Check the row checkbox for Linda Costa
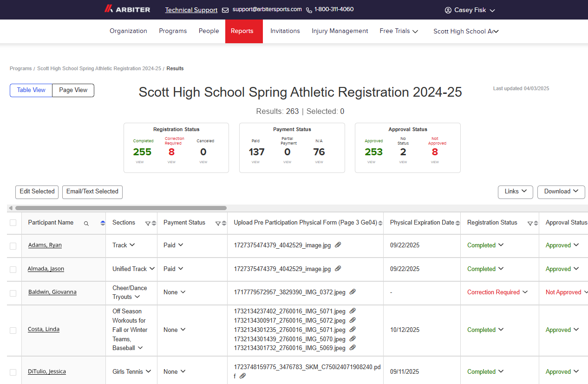Screen dimensions: 588x384 point(13,330)
